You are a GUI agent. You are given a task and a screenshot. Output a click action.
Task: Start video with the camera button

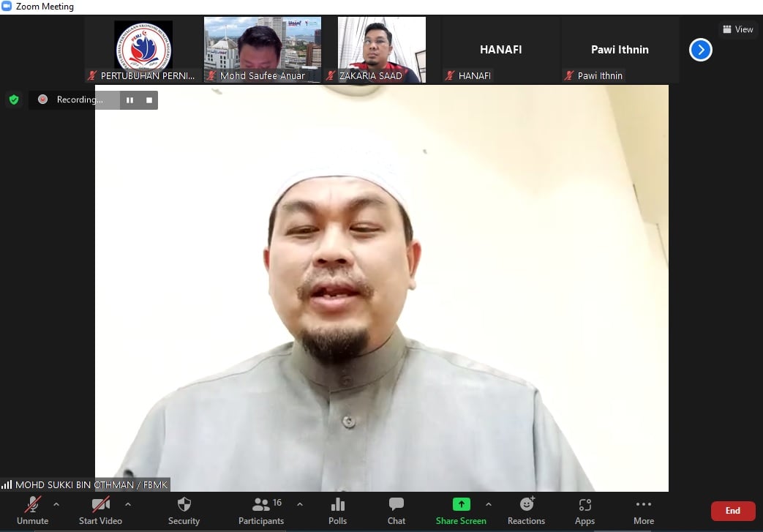click(100, 510)
